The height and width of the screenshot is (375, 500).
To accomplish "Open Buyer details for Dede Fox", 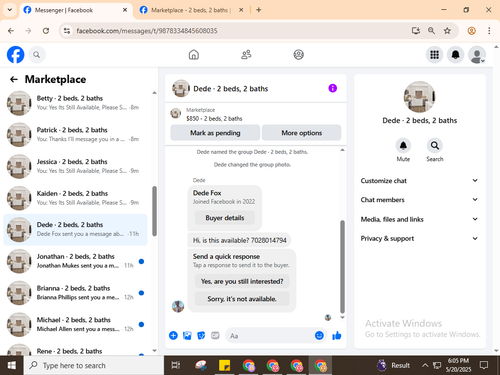I will 225,218.
